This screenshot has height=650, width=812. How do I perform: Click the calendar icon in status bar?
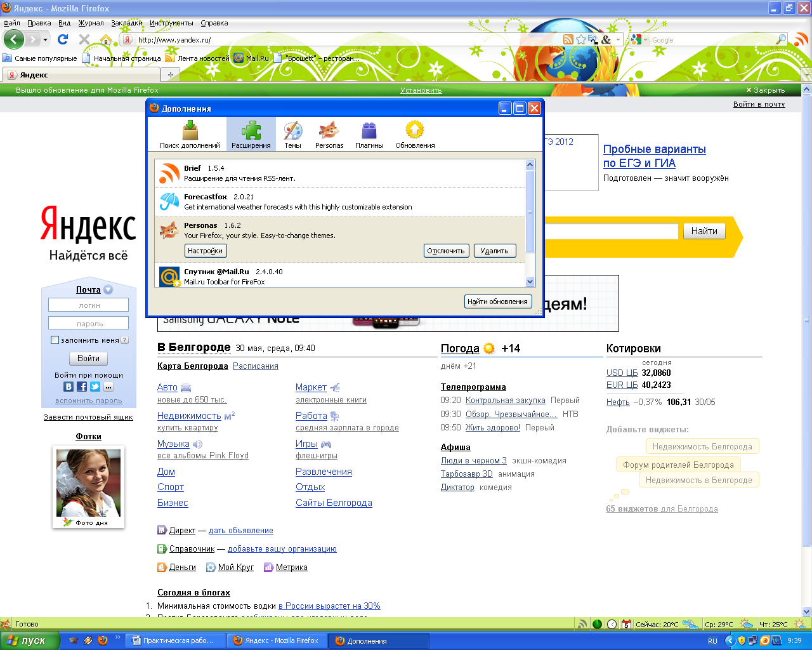click(626, 624)
